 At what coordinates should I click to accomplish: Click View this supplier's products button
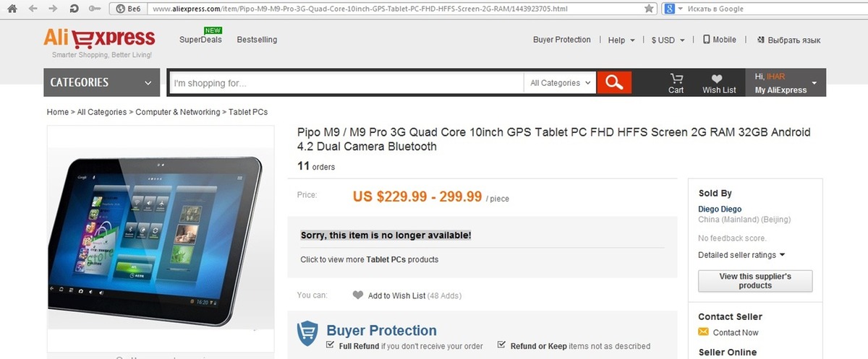click(x=755, y=281)
